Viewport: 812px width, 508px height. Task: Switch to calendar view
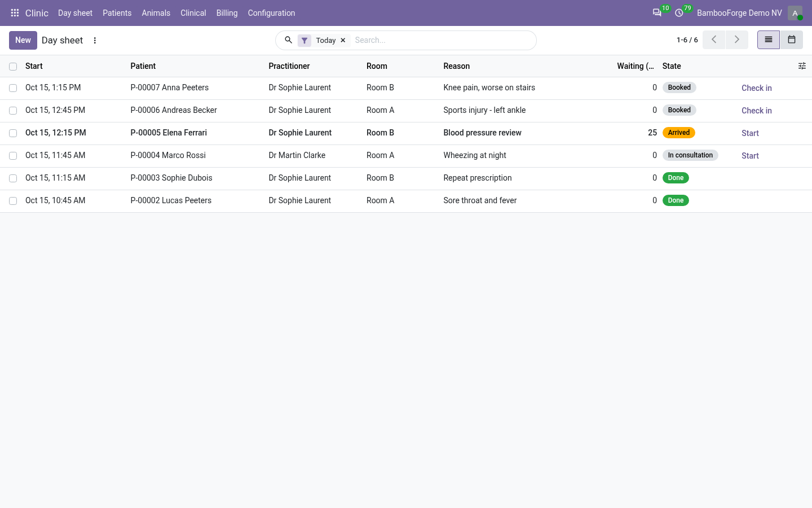pyautogui.click(x=792, y=40)
